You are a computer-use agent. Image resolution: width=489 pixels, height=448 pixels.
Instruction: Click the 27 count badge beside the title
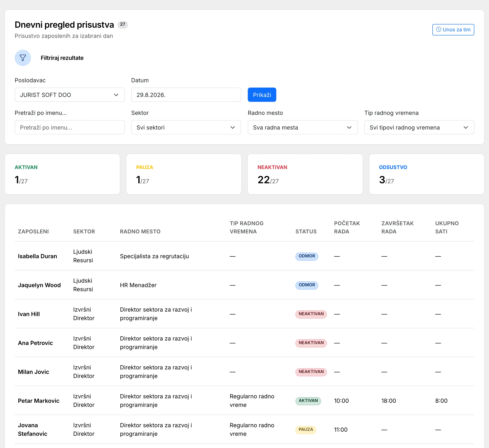pos(122,24)
